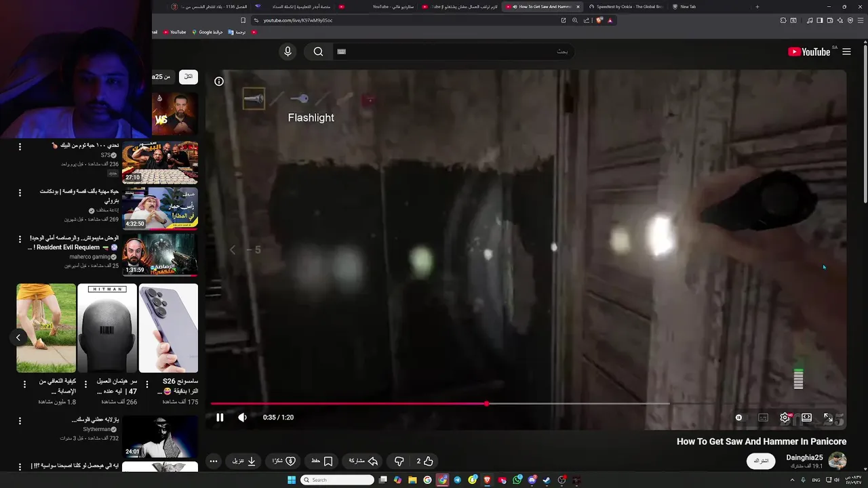Viewport: 868px width, 488px height.
Task: Click the Download (تنزيل) button
Action: 243,461
